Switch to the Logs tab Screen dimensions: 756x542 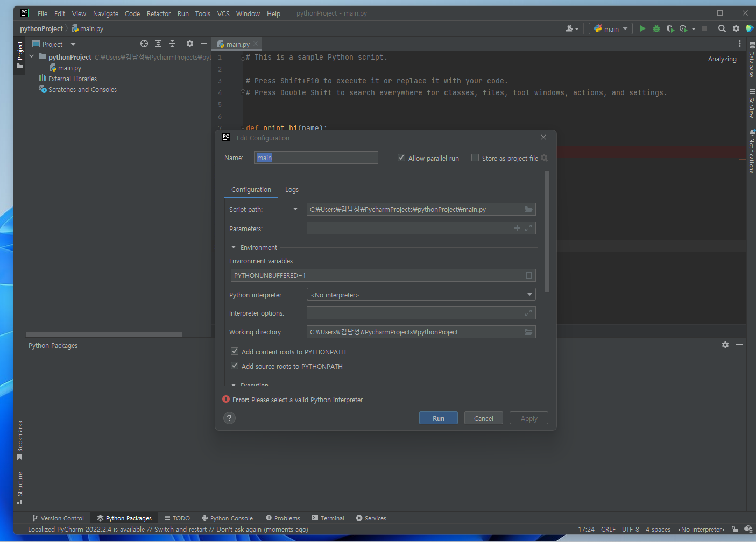pos(292,189)
